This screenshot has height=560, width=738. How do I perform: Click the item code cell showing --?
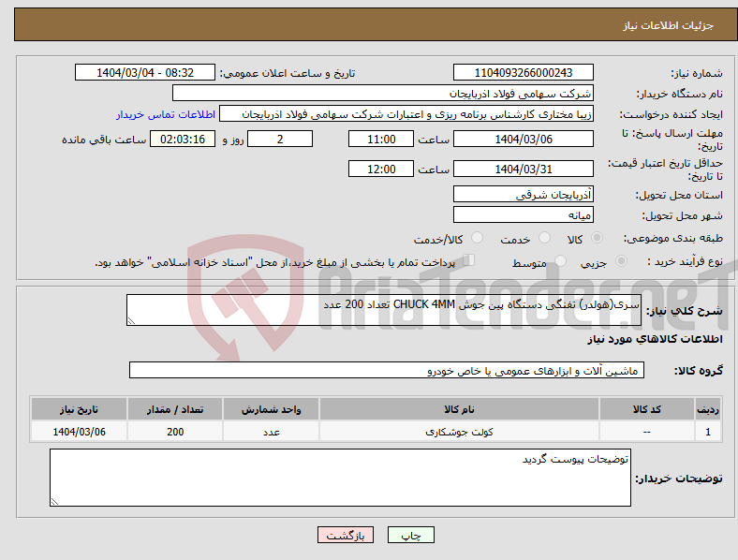coord(647,432)
